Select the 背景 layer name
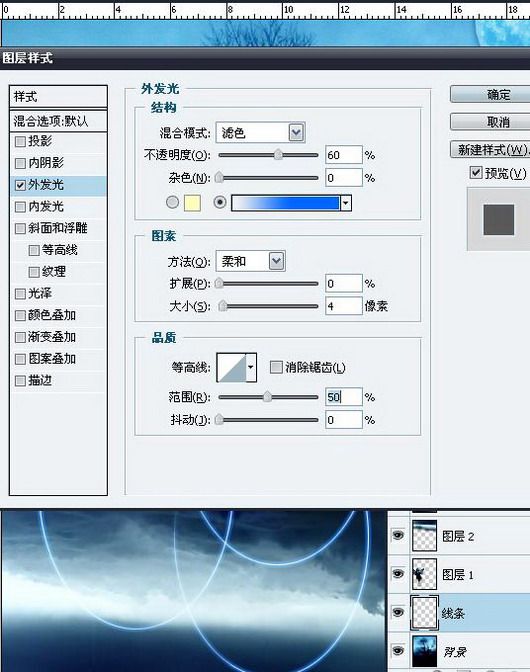The width and height of the screenshot is (530, 672). pyautogui.click(x=455, y=652)
